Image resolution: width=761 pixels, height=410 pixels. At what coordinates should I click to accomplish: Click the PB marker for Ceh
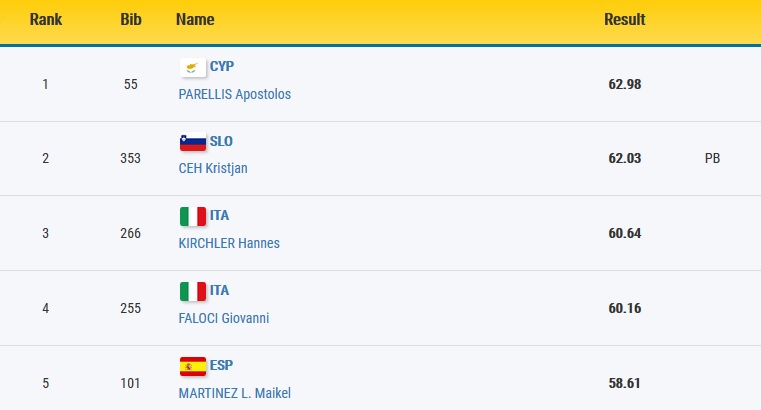[x=712, y=159]
